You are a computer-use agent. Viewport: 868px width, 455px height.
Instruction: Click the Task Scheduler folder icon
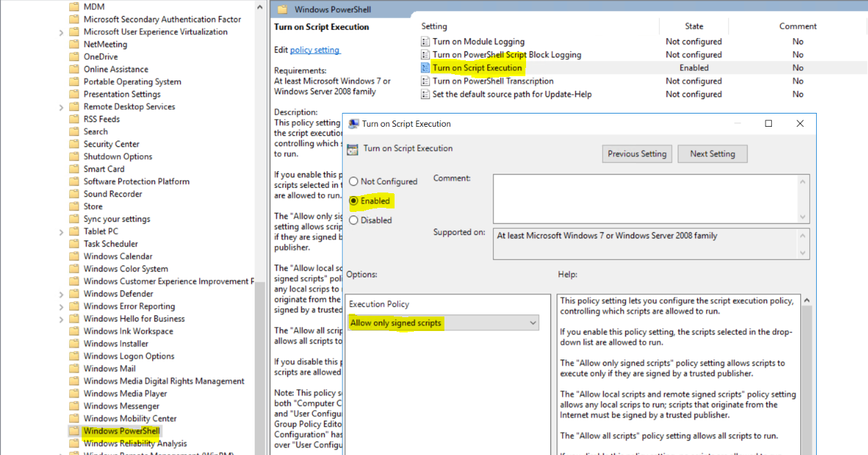click(x=75, y=244)
